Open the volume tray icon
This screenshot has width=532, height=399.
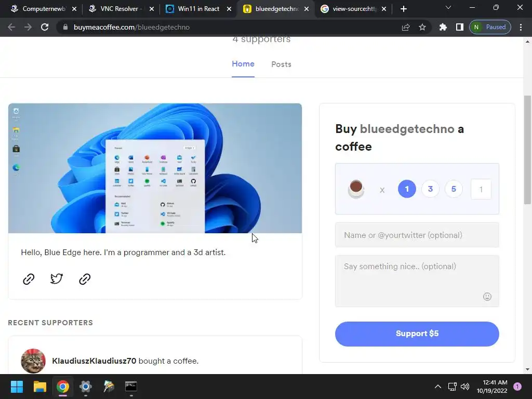point(465,387)
